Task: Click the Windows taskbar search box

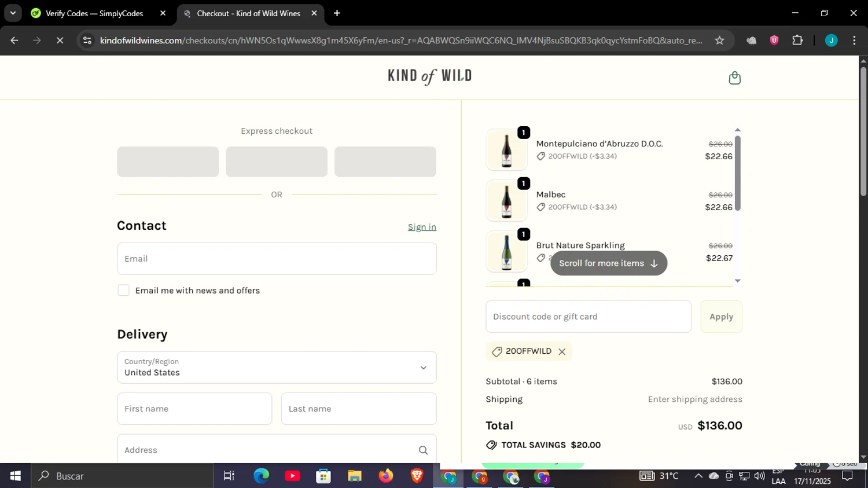Action: coord(122,476)
